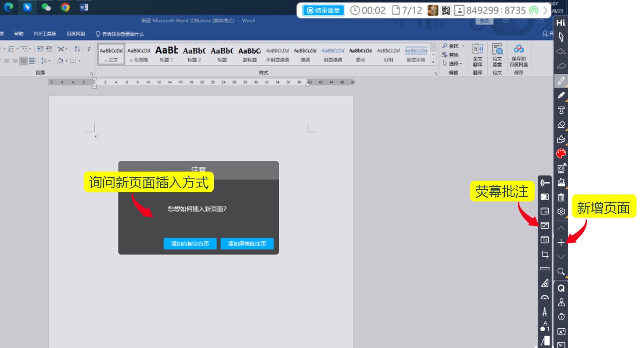The width and height of the screenshot is (644, 348).
Task: Toggle the cursor pointer mode in sidebar
Action: (561, 37)
